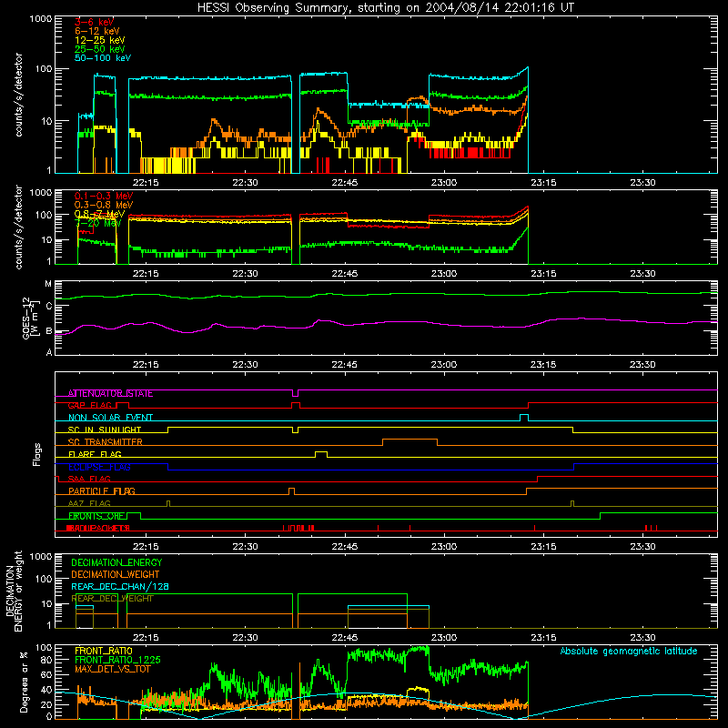
Task: Click the 23:15 tick under the decimation panel
Action: click(x=543, y=638)
